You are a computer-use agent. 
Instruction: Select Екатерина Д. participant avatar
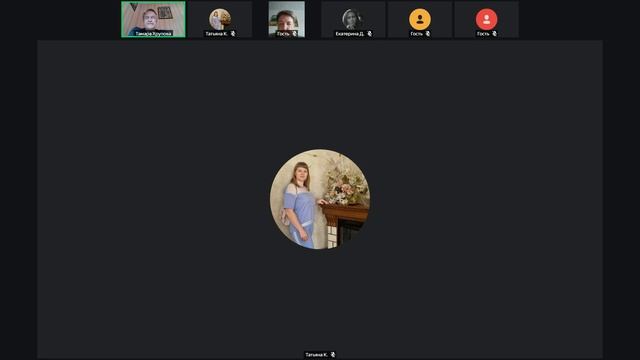[353, 19]
